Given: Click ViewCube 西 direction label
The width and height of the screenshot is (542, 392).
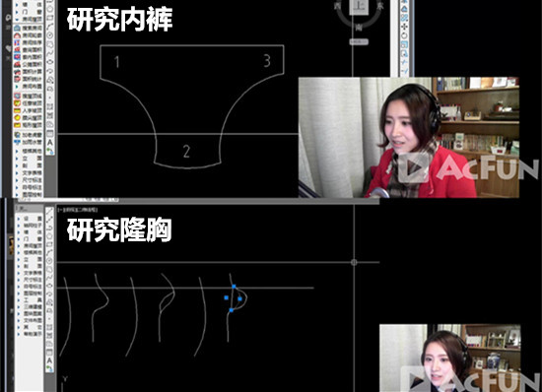Looking at the screenshot, I should point(337,6).
